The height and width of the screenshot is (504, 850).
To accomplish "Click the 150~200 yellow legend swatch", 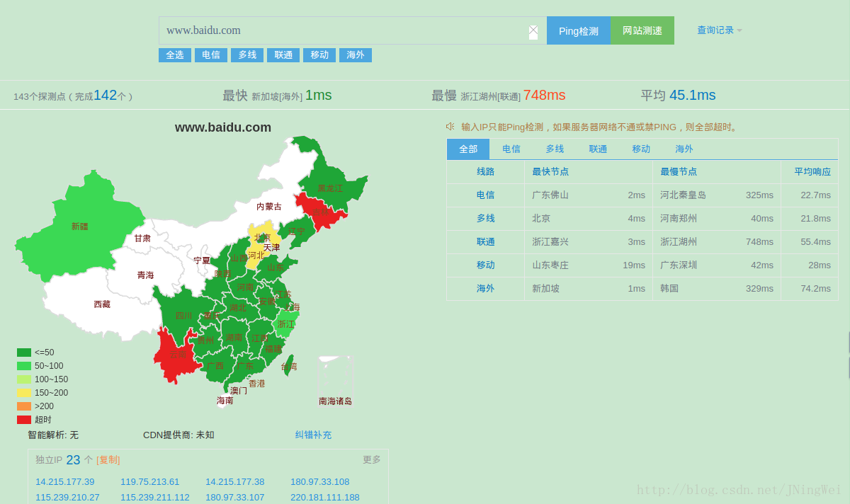I will click(x=24, y=393).
